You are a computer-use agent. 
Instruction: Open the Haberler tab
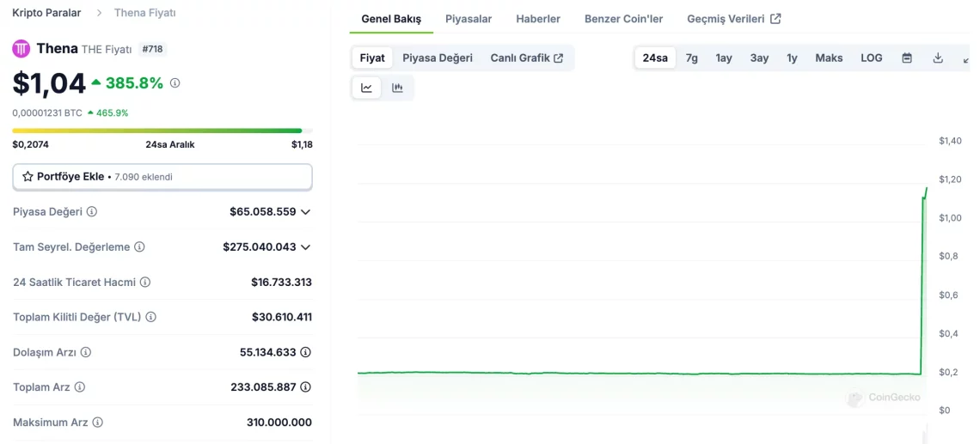(538, 19)
